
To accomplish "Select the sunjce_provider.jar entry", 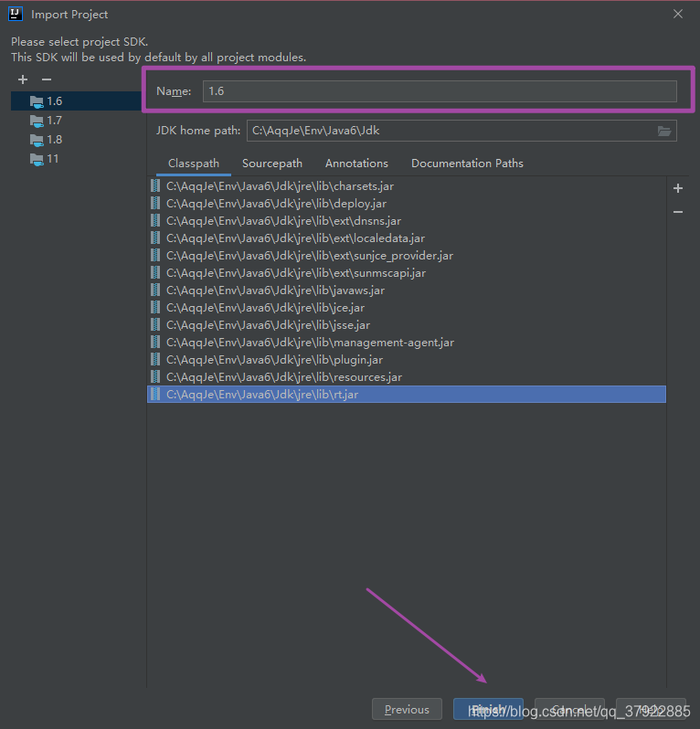I will tap(407, 256).
